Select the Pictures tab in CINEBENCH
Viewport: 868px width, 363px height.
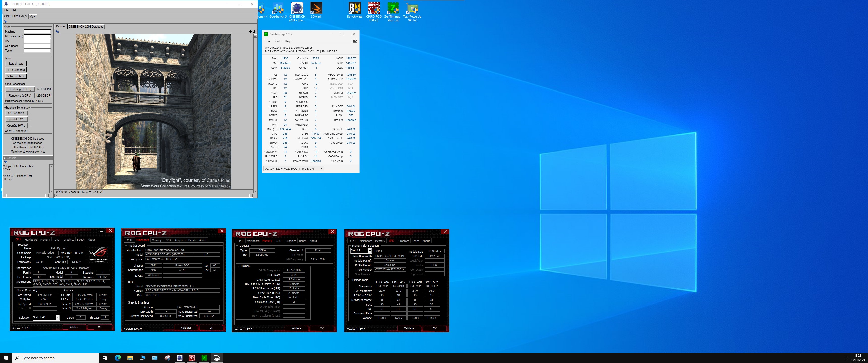pyautogui.click(x=61, y=27)
